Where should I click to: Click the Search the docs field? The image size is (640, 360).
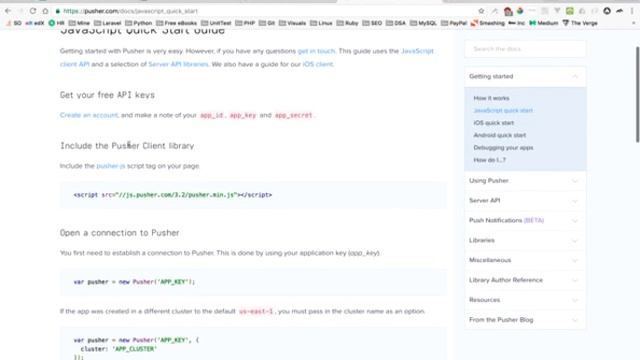[x=525, y=49]
